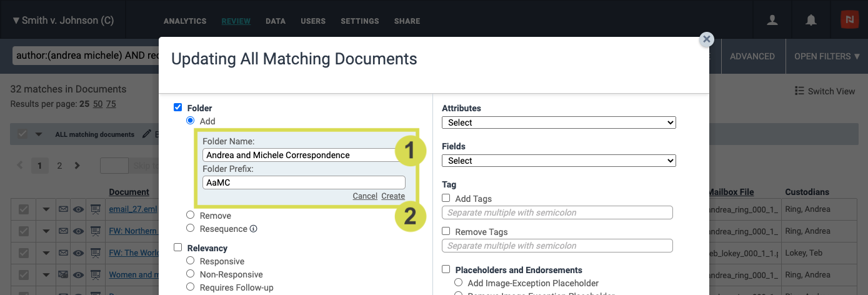Click the Folder Prefix input field

304,182
